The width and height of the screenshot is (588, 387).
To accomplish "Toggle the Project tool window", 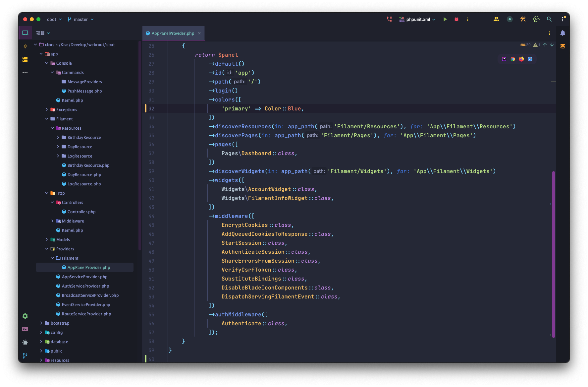I will coord(25,33).
